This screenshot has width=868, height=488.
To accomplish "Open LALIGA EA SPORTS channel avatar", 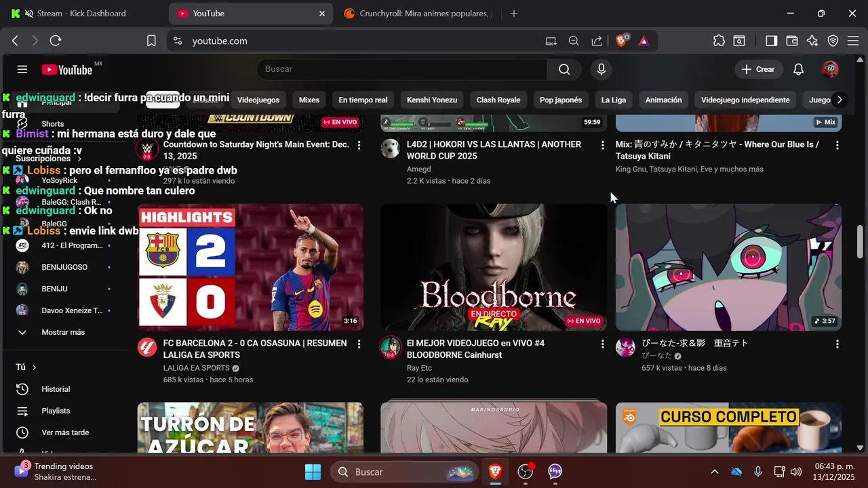I will 147,348.
